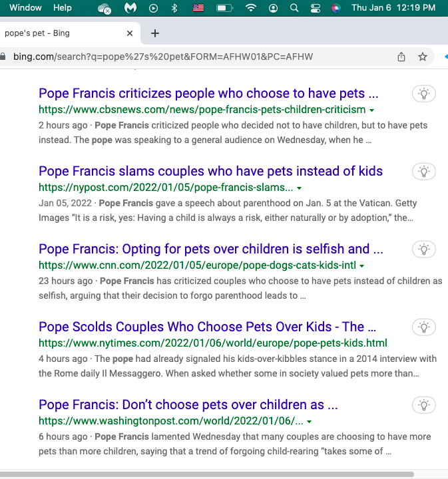The width and height of the screenshot is (448, 479).
Task: Bookmark this page with the star icon
Action: (x=423, y=57)
